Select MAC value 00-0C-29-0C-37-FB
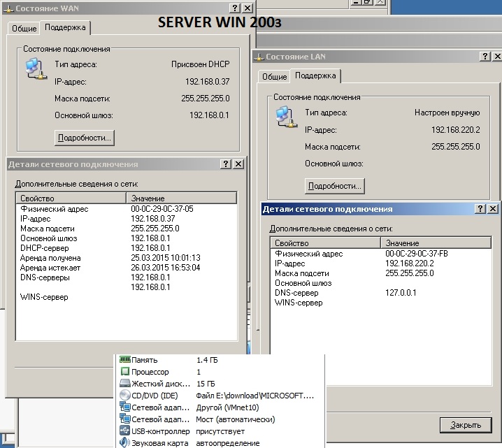Viewport: 502px width, 448px height. click(x=417, y=254)
